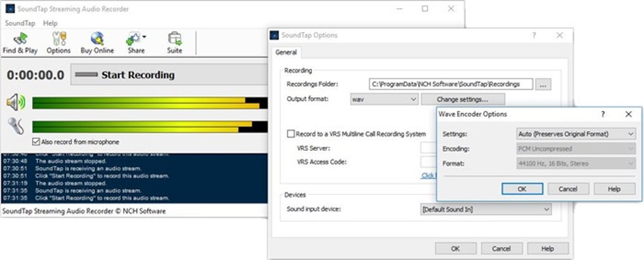This screenshot has height=260, width=644.
Task: Open the SoundTap menu
Action: [x=20, y=23]
